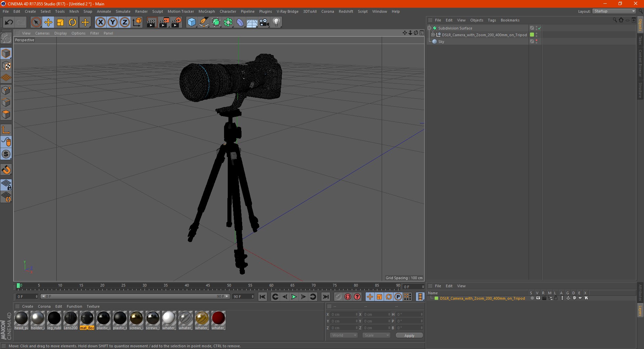Toggle X axis lock
The image size is (644, 349).
click(x=100, y=22)
